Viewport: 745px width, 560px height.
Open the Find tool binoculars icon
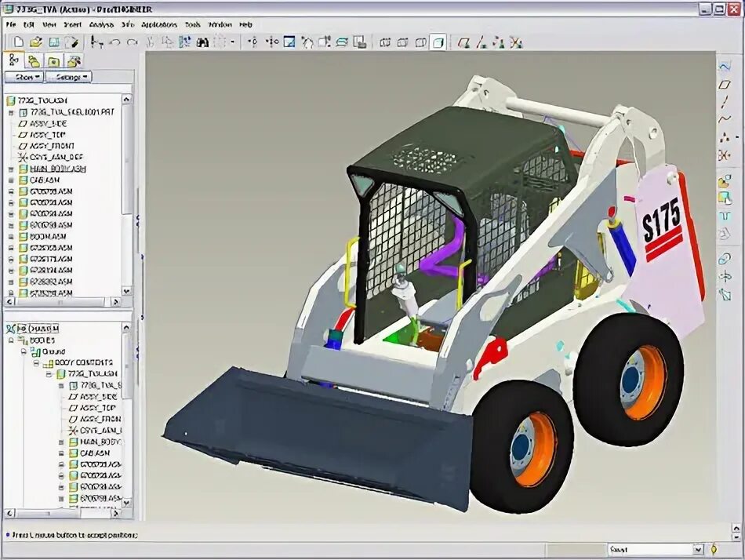(x=202, y=43)
